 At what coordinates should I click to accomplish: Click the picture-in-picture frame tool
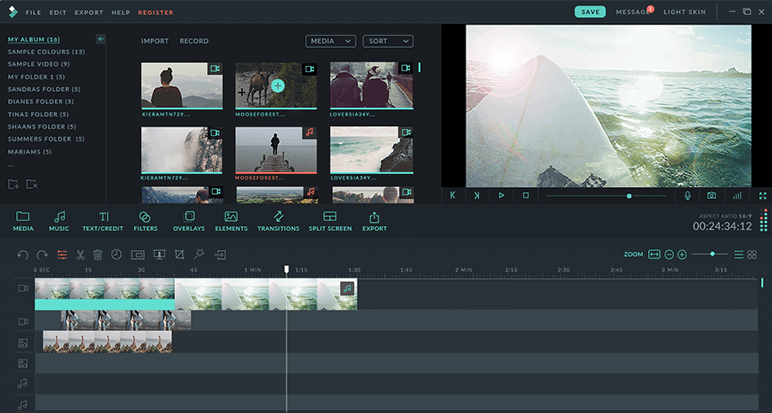[x=137, y=254]
